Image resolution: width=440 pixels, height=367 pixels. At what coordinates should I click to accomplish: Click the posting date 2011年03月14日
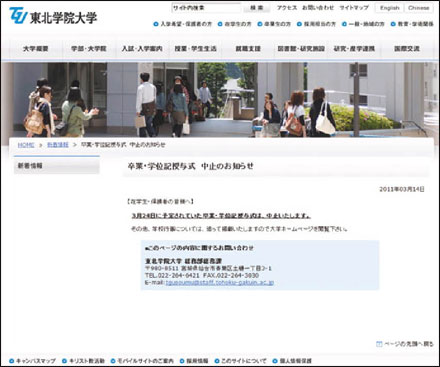coord(402,189)
